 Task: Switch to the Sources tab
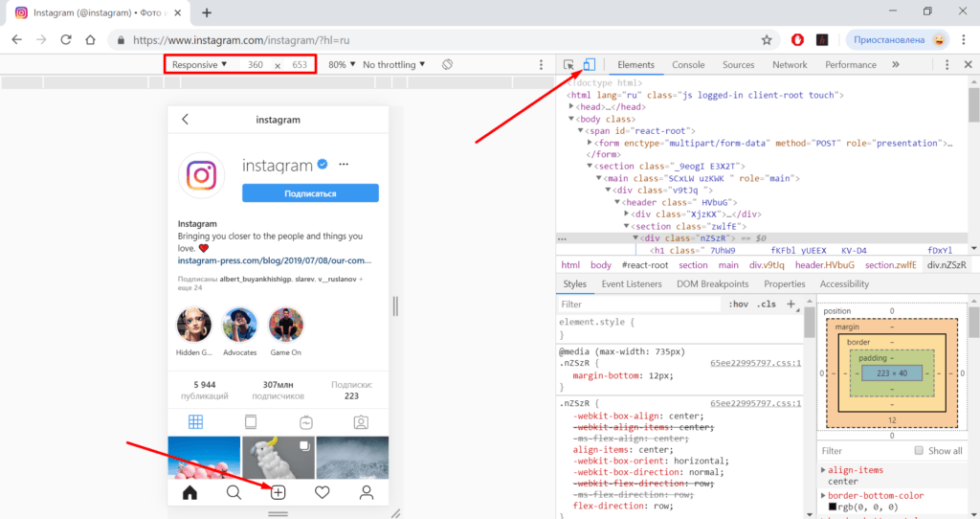(738, 64)
